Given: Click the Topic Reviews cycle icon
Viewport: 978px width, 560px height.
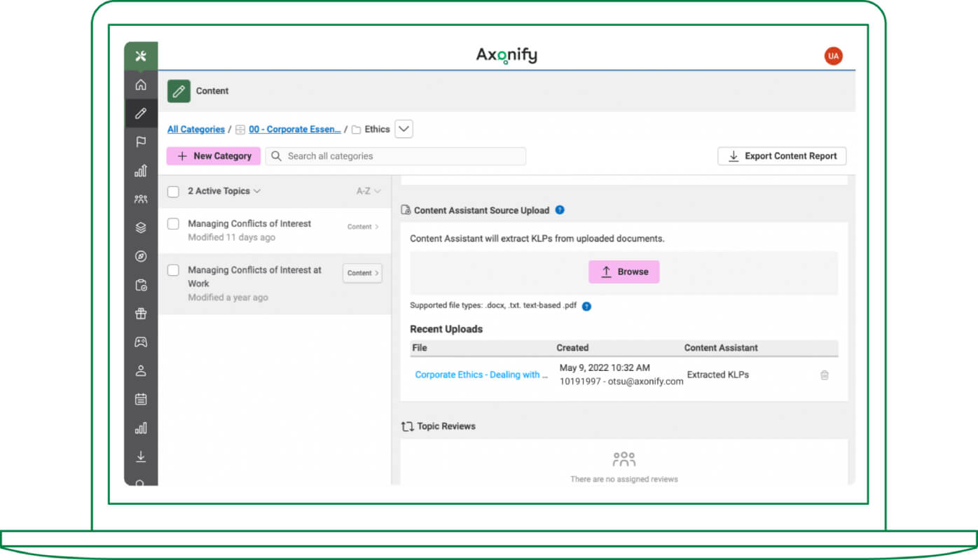Looking at the screenshot, I should coord(408,426).
